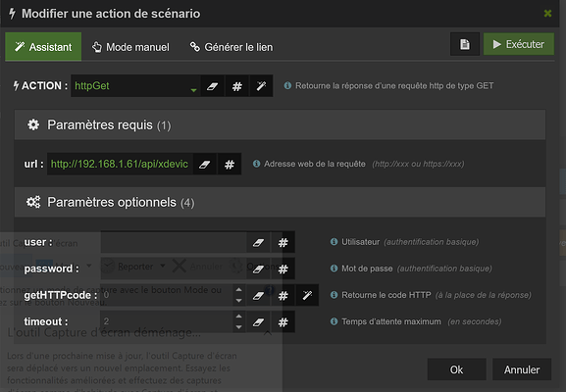
Task: Clear the url field with its eraser icon
Action: coord(205,164)
